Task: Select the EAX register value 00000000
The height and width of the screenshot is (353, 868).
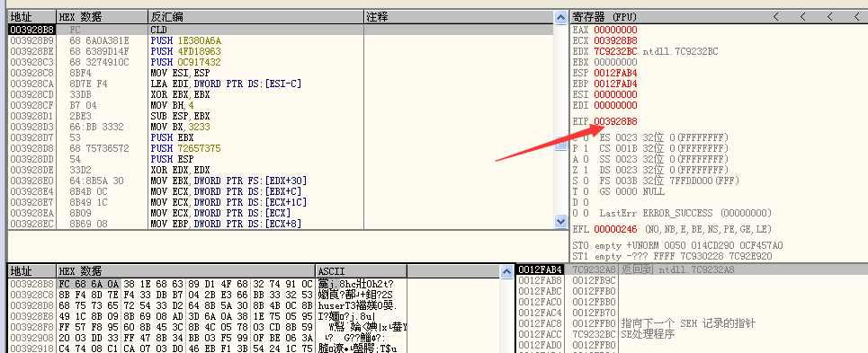Action: click(615, 30)
